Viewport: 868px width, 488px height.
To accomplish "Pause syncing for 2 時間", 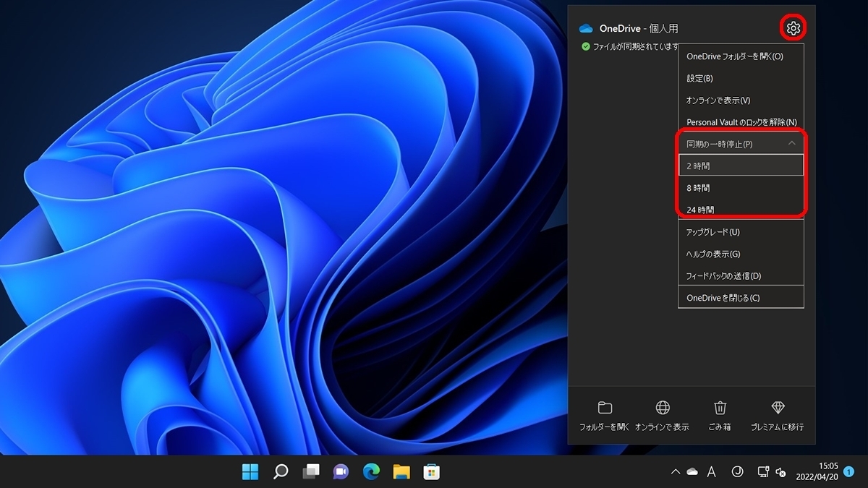I will (741, 166).
